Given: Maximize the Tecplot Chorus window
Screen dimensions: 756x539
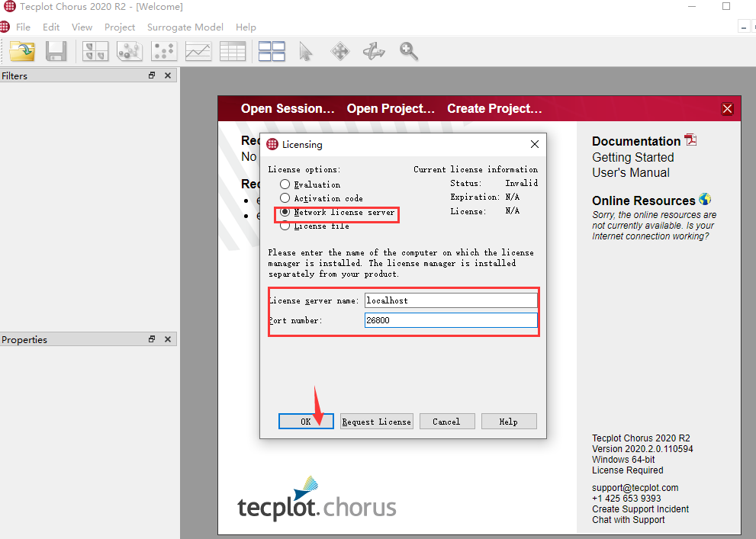Looking at the screenshot, I should [x=726, y=7].
